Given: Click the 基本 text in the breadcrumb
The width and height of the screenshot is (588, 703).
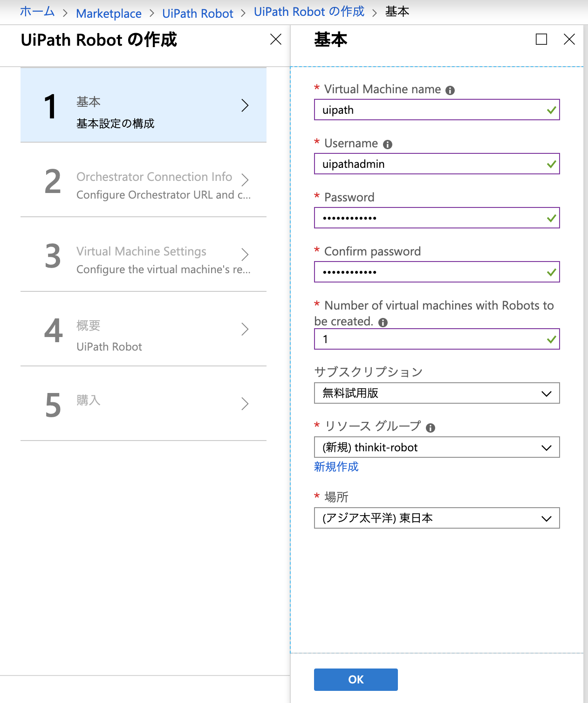Looking at the screenshot, I should click(x=397, y=12).
